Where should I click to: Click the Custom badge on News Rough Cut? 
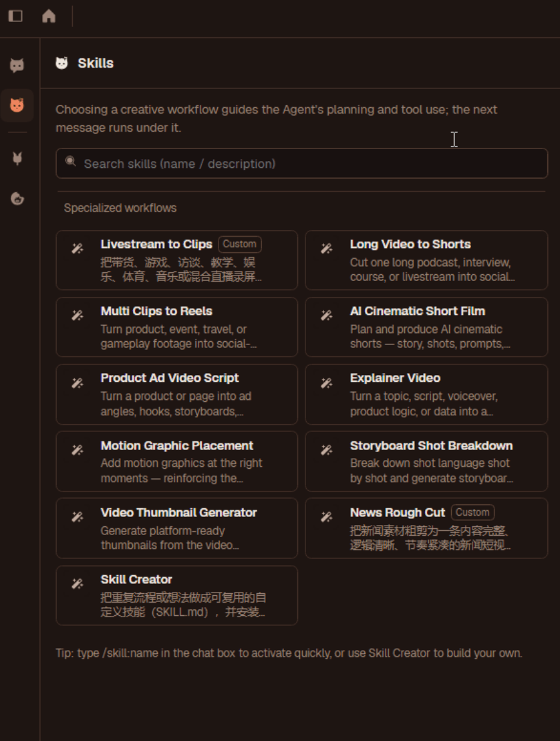(x=472, y=512)
